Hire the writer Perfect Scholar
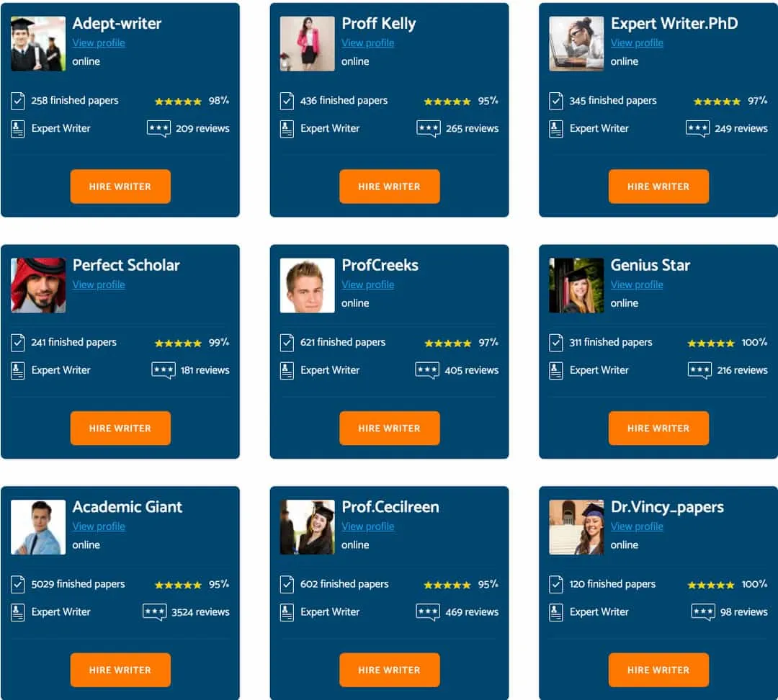The image size is (778, 700). click(120, 428)
